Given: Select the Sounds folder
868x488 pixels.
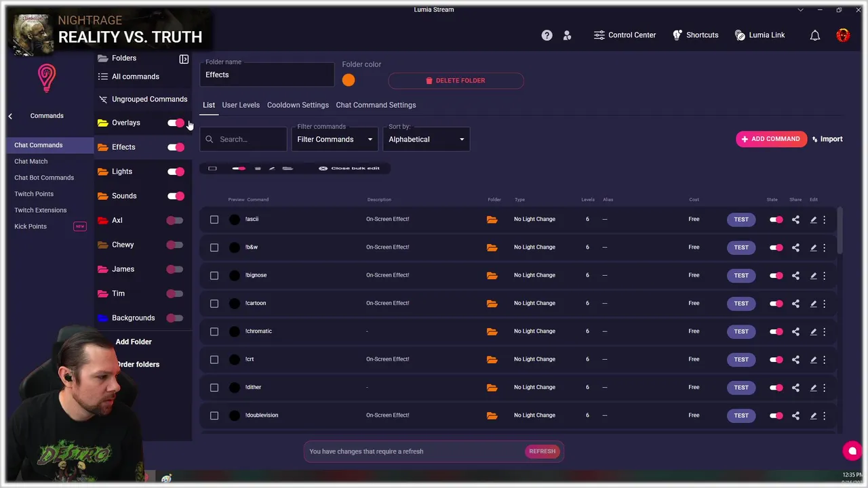Looking at the screenshot, I should pos(124,196).
